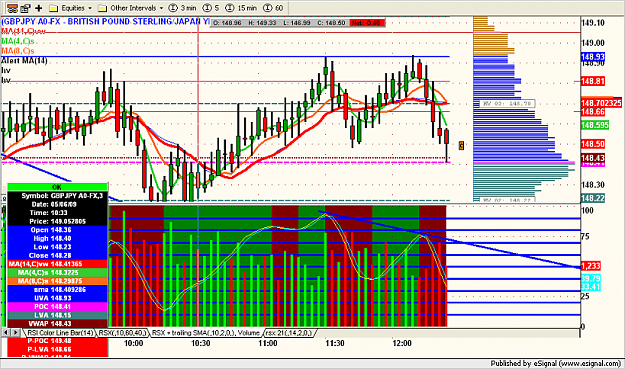This screenshot has height=369, width=625.
Task: Click the POC 148.41 magenta row
Action: point(57,306)
